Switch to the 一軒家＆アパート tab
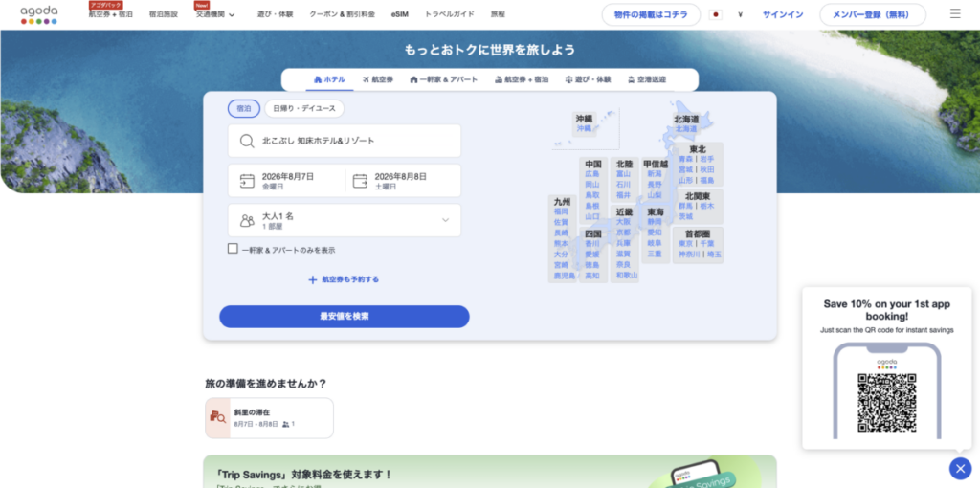Viewport: 980px width, 488px height. point(444,80)
